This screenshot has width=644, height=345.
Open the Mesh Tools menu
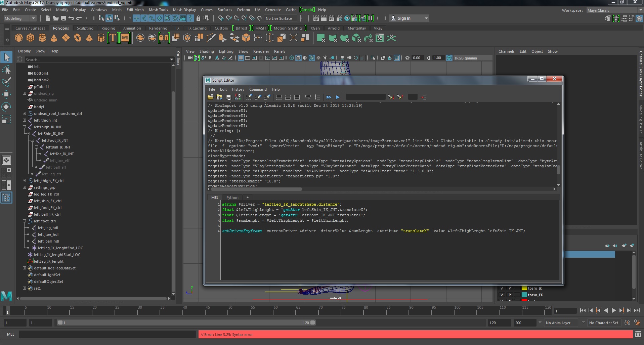pos(158,10)
